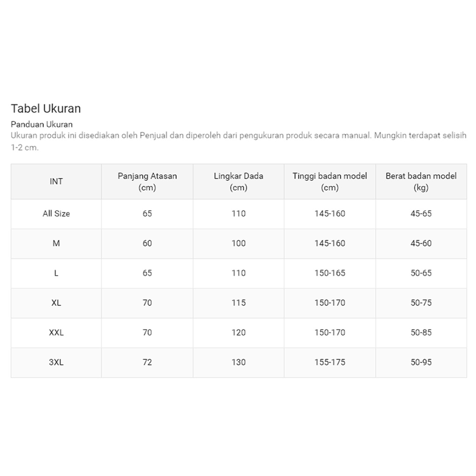Screen dimensions: 476x476
Task: Click the INT column header
Action: coord(56,182)
